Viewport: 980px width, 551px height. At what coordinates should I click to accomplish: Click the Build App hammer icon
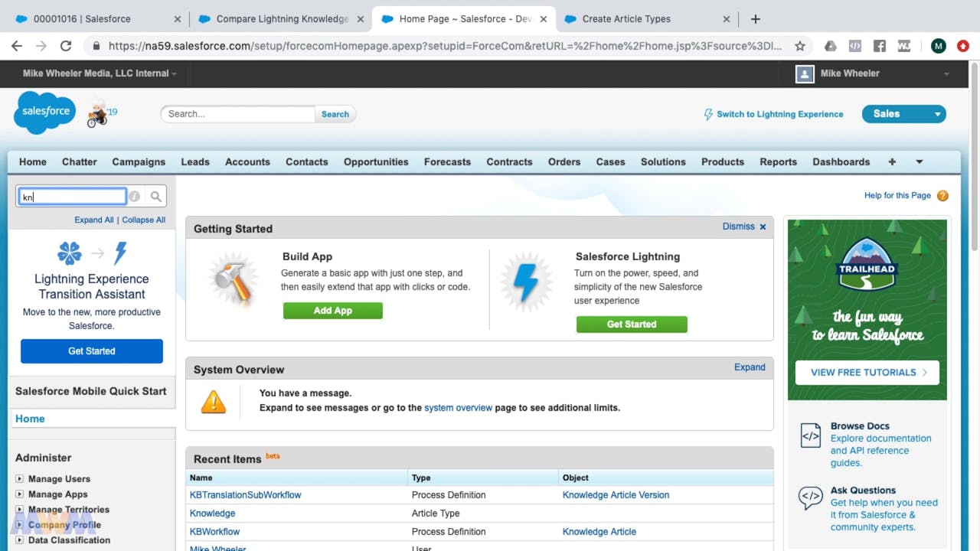(233, 279)
